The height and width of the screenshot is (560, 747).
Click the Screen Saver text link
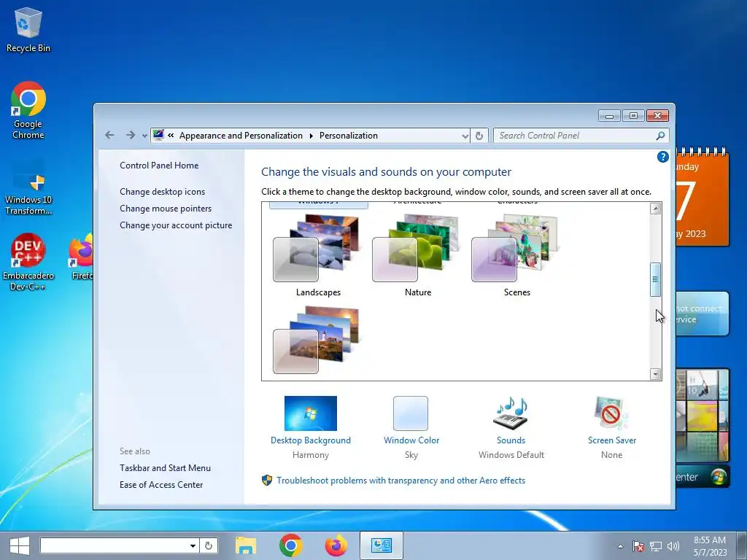[612, 440]
